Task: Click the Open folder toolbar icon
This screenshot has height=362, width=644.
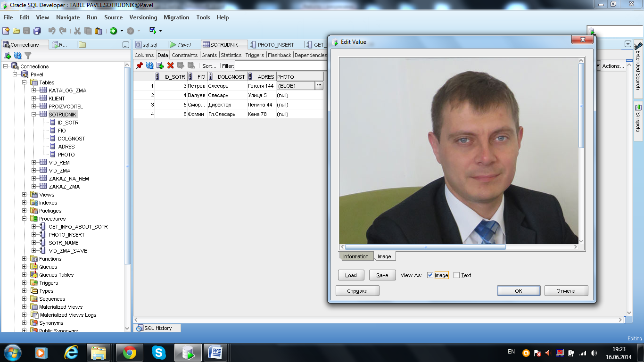Action: click(x=16, y=31)
